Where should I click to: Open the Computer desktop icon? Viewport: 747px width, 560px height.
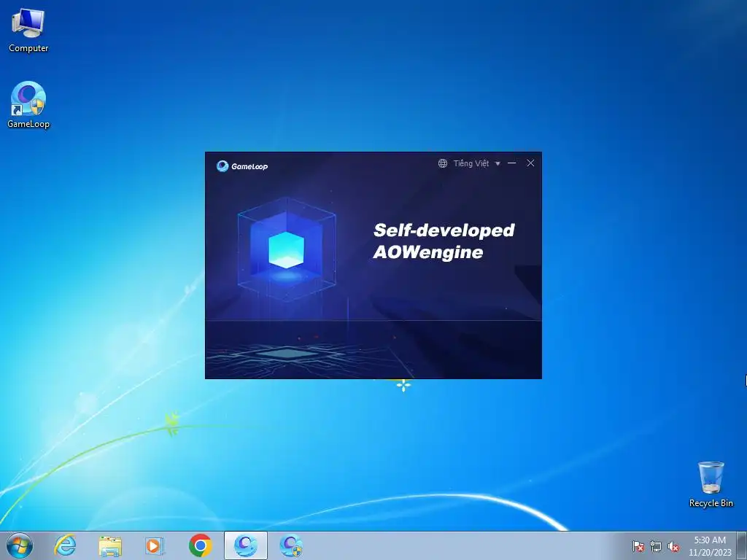pos(28,31)
